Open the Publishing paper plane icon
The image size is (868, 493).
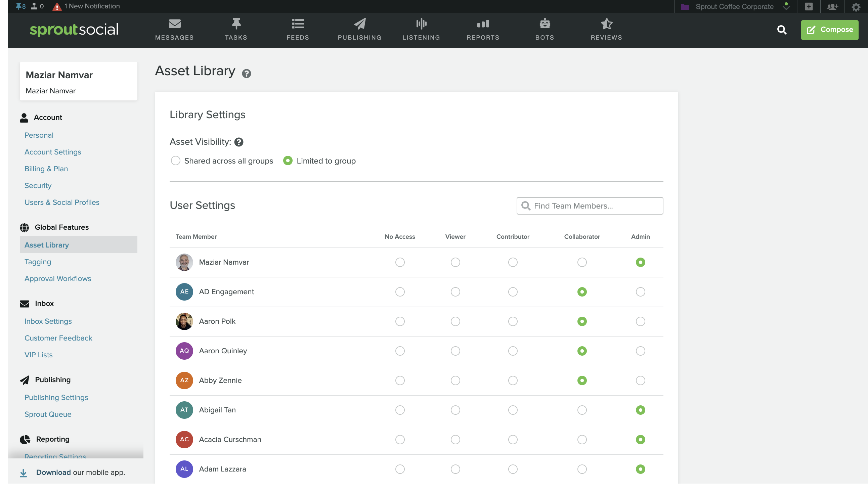click(x=360, y=24)
